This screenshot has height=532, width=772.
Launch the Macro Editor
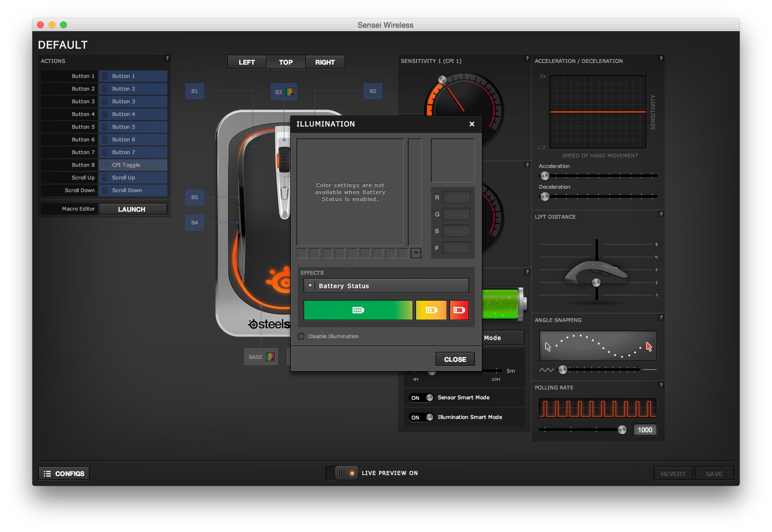[133, 209]
